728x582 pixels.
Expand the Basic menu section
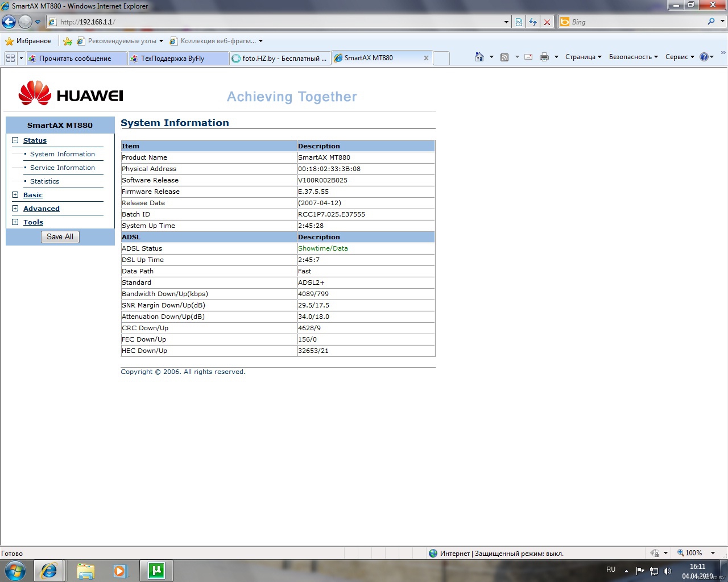15,194
